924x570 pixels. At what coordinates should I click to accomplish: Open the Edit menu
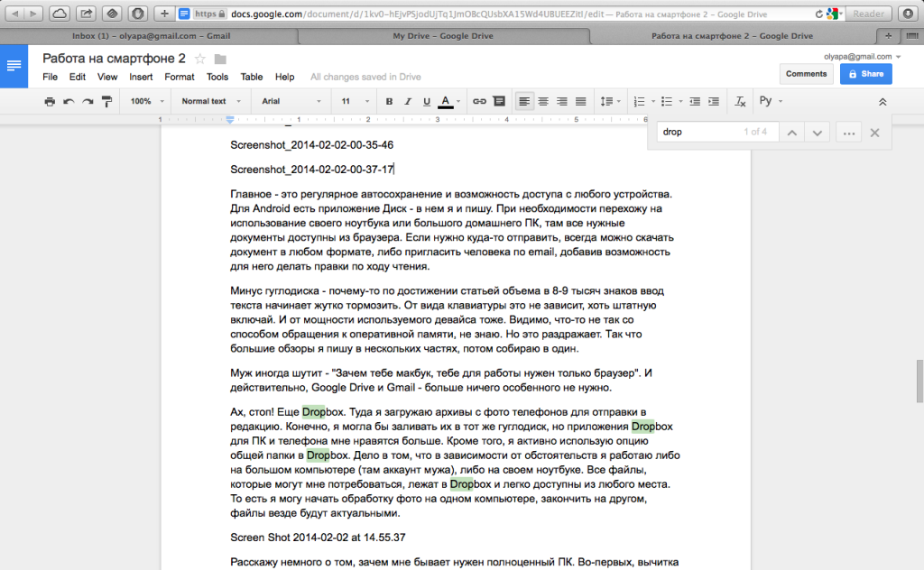pos(78,77)
